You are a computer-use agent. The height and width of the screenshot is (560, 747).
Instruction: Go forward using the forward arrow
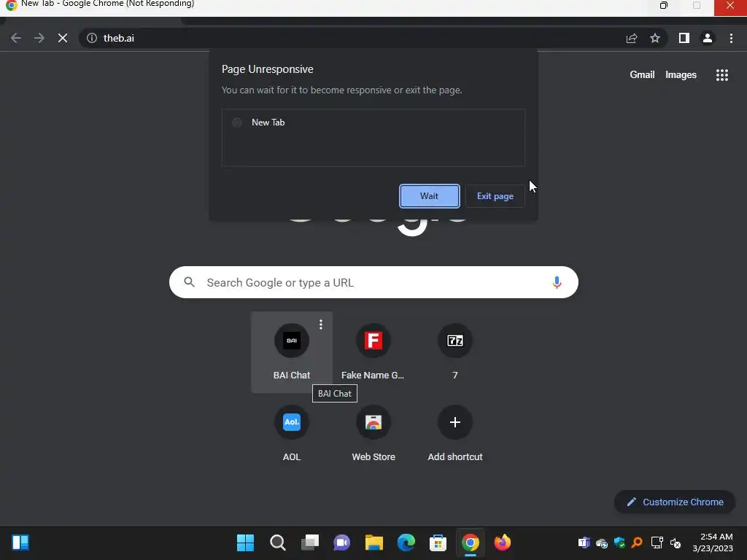[x=39, y=38]
